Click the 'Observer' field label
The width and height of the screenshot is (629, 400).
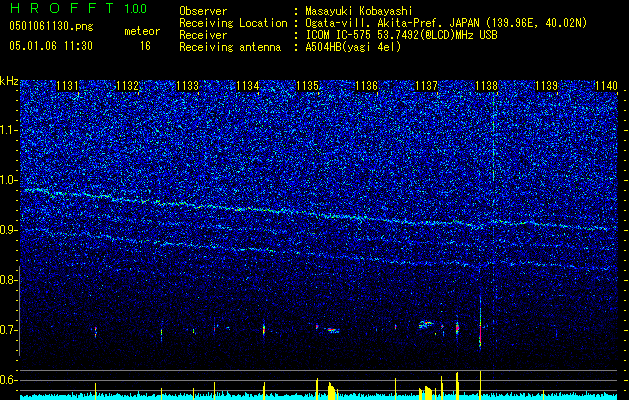(203, 11)
